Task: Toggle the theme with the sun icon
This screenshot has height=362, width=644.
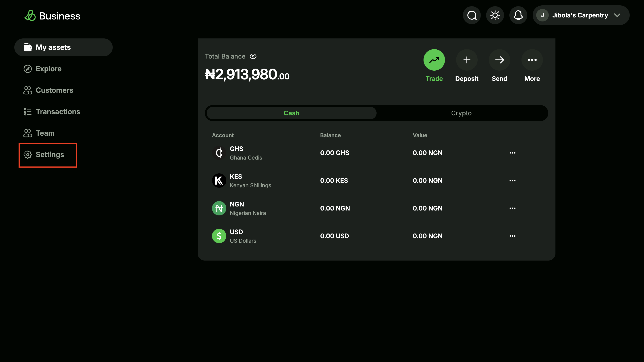Action: 495,15
